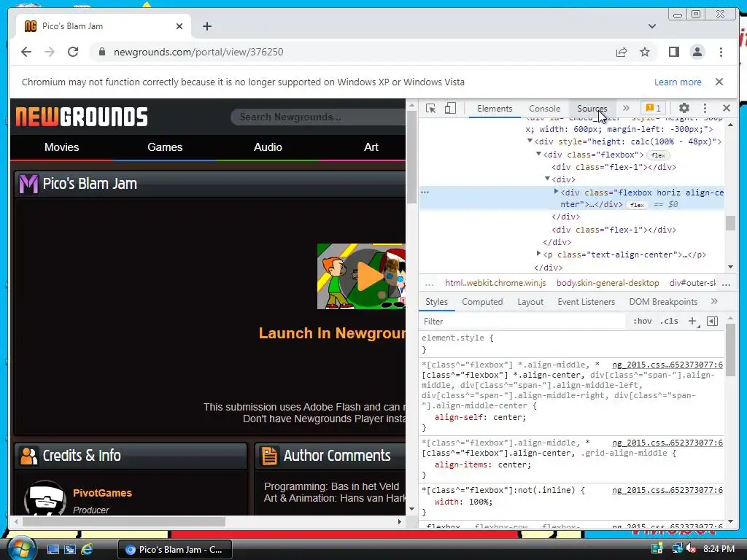The image size is (747, 560).
Task: Open the Windows Start button
Action: pos(21,549)
